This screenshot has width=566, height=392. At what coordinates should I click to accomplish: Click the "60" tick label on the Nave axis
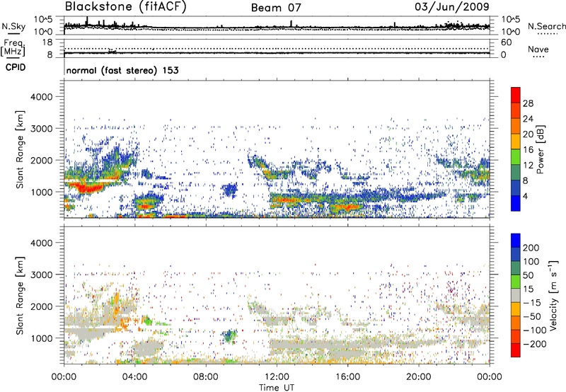[506, 42]
